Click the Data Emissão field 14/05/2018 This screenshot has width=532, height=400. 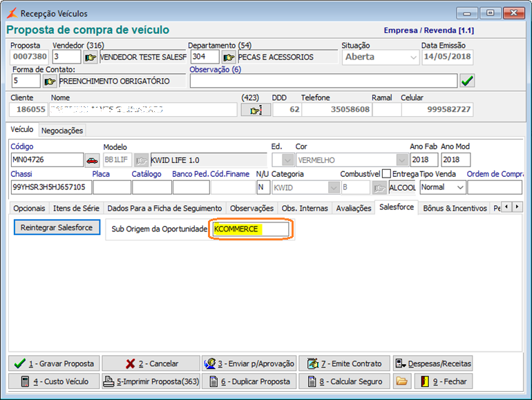(x=447, y=57)
